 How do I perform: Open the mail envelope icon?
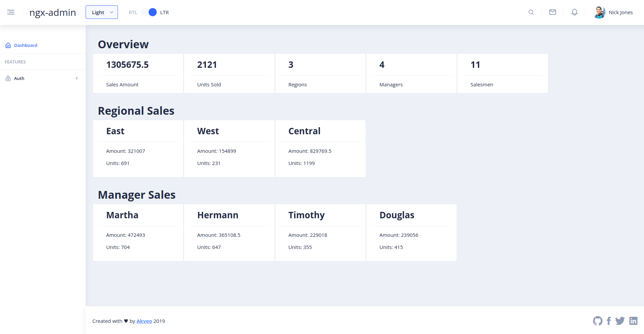(x=553, y=12)
